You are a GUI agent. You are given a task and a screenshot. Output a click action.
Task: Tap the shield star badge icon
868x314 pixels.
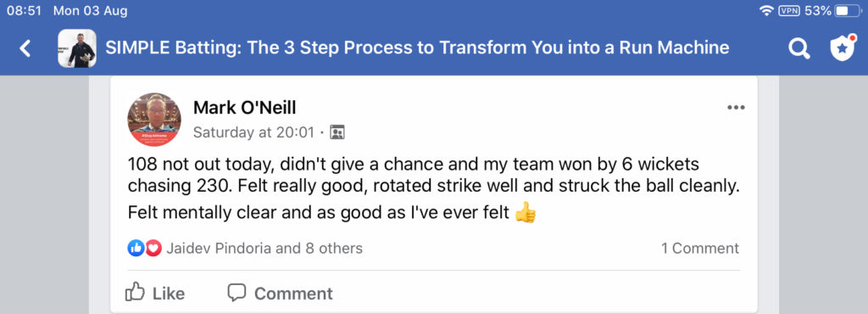843,48
